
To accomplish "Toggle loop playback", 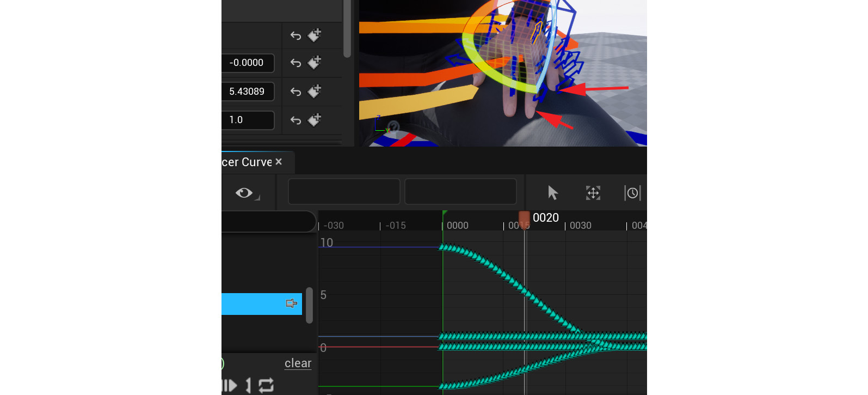I will pyautogui.click(x=266, y=386).
